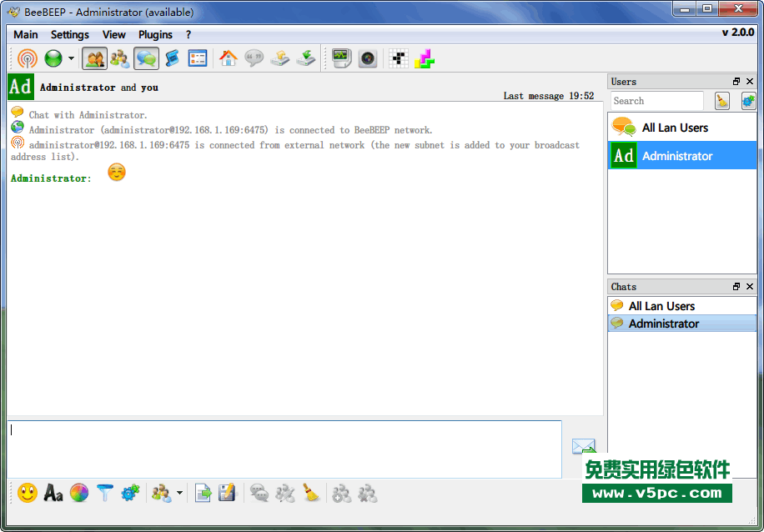Click the green Ad avatar in chat header
The image size is (764, 532).
pyautogui.click(x=21, y=88)
